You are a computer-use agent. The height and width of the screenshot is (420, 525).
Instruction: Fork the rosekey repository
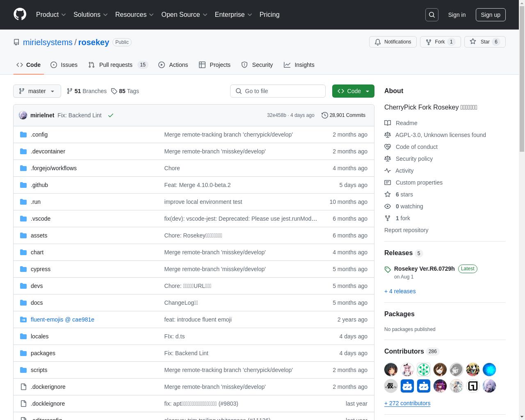pyautogui.click(x=440, y=42)
